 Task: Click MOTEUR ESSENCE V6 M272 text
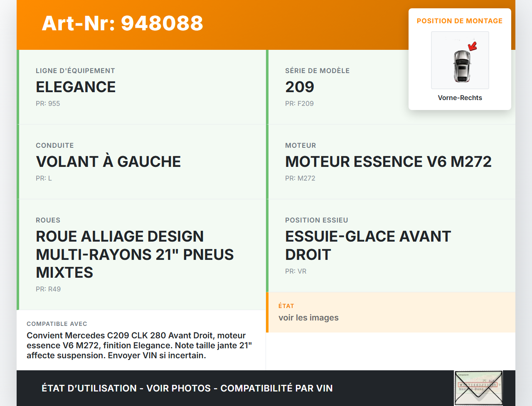388,161
